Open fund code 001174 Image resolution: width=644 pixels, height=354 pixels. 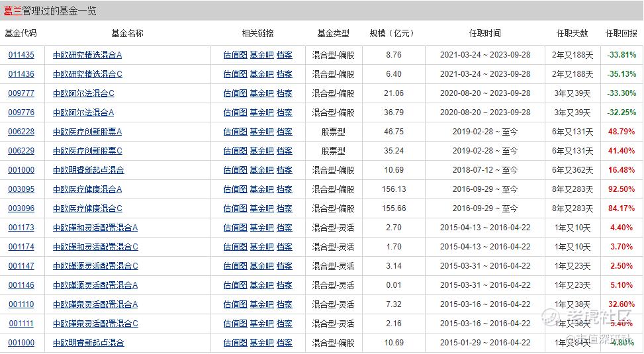point(21,247)
